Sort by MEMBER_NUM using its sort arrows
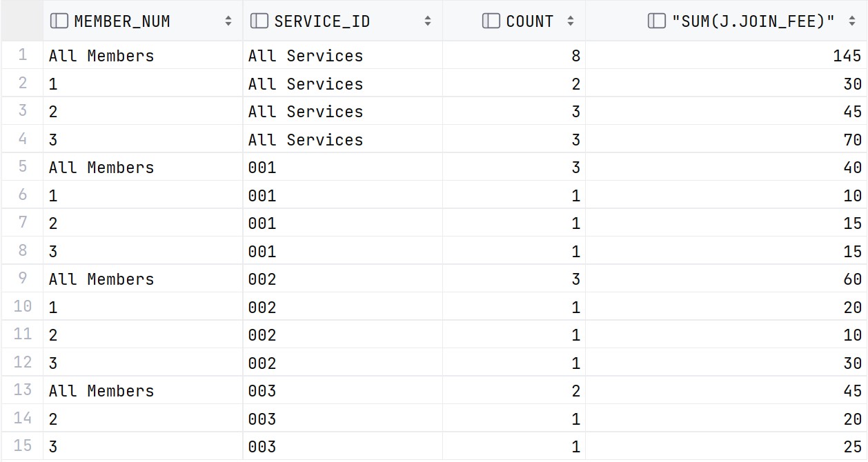868x462 pixels. (x=228, y=21)
